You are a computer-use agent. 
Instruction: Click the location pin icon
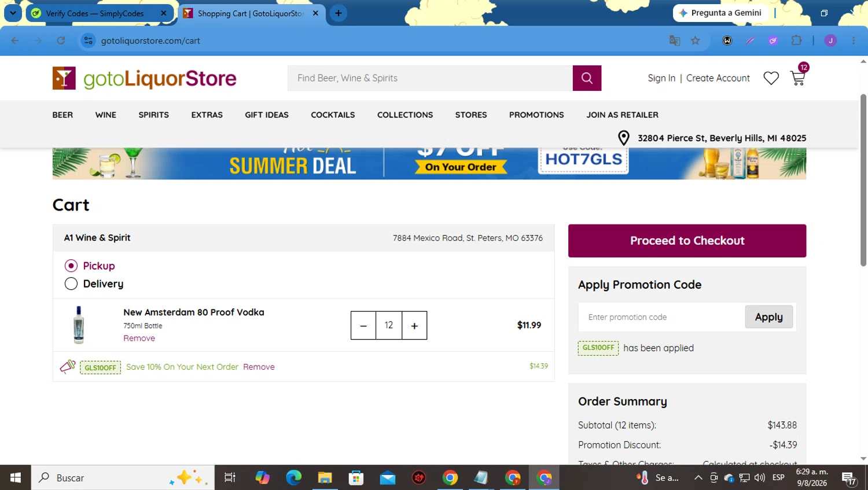click(623, 138)
